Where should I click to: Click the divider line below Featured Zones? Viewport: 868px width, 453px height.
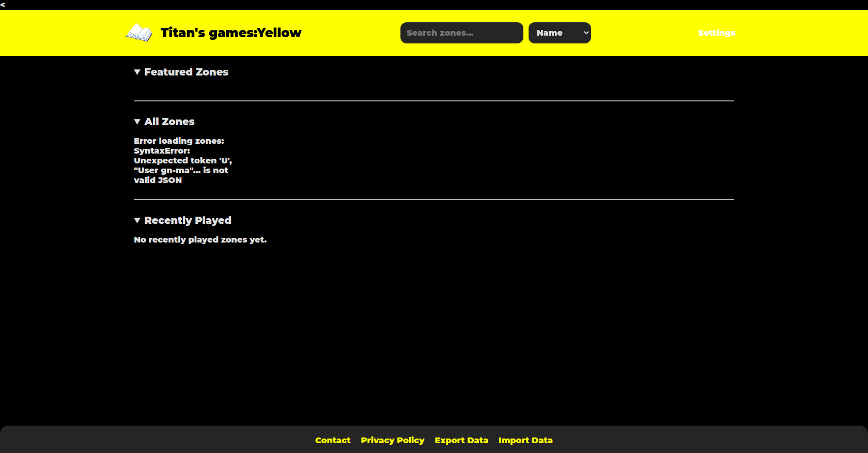click(433, 101)
